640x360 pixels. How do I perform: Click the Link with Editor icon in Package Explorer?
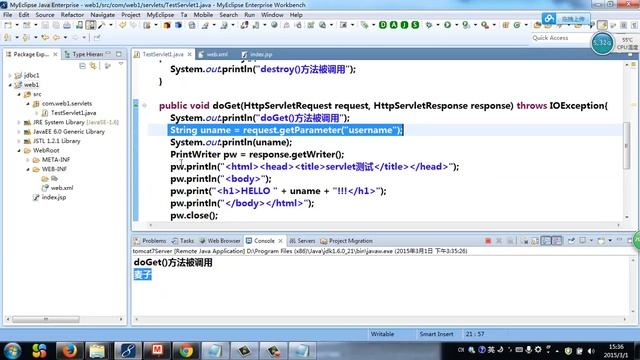93,66
